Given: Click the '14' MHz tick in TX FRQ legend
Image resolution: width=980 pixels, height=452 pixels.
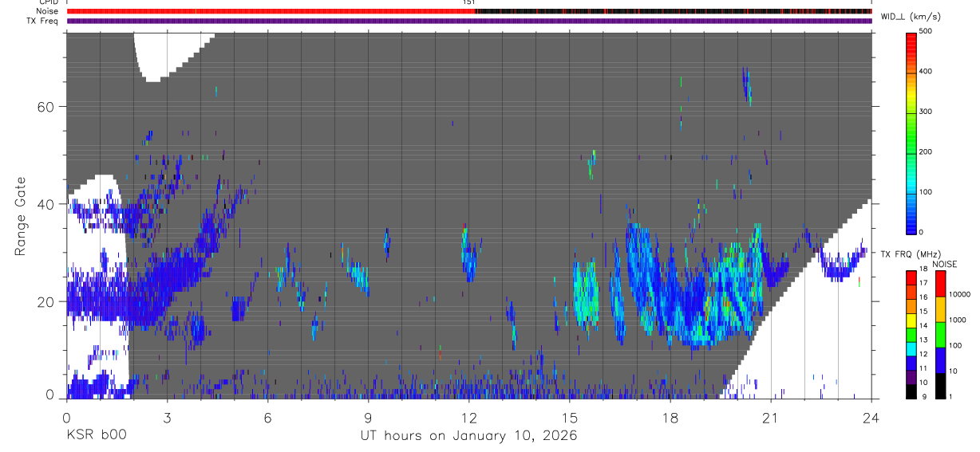Looking at the screenshot, I should tap(923, 325).
